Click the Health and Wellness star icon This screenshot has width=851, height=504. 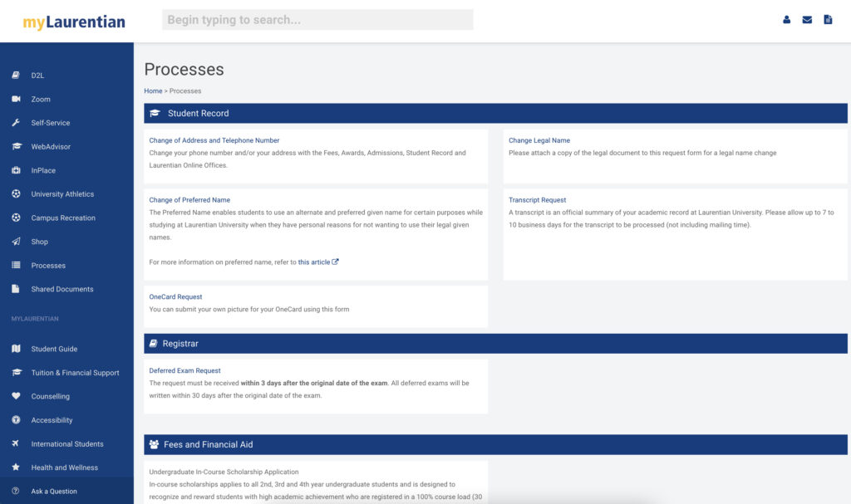pos(15,467)
